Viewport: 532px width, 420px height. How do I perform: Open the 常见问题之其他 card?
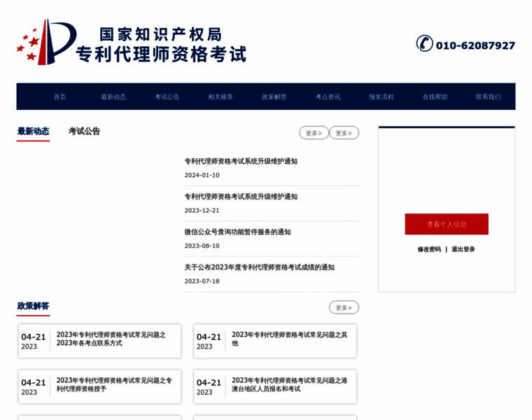click(x=275, y=341)
